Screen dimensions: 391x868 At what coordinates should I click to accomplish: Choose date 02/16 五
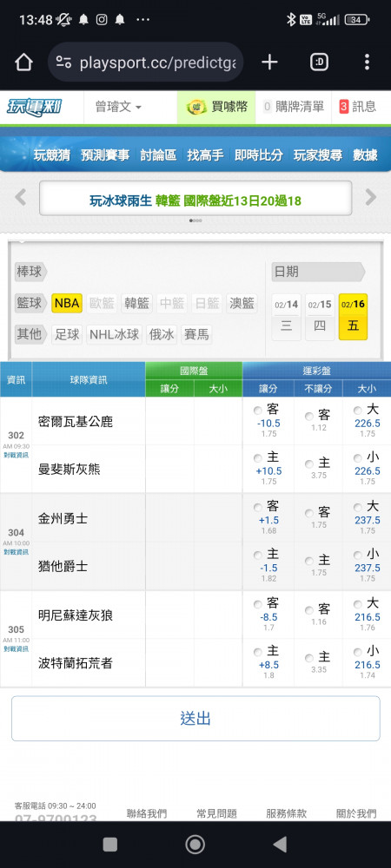[354, 317]
